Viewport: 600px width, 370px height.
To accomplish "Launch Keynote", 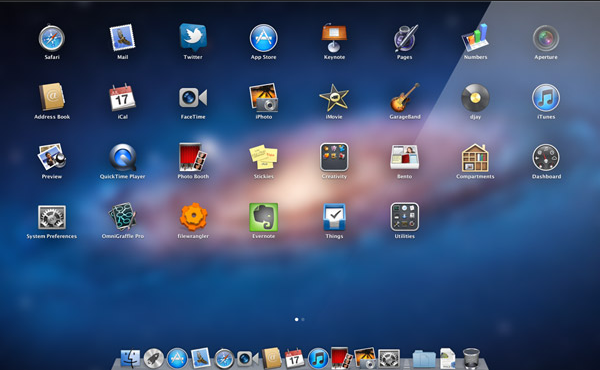I will point(334,37).
